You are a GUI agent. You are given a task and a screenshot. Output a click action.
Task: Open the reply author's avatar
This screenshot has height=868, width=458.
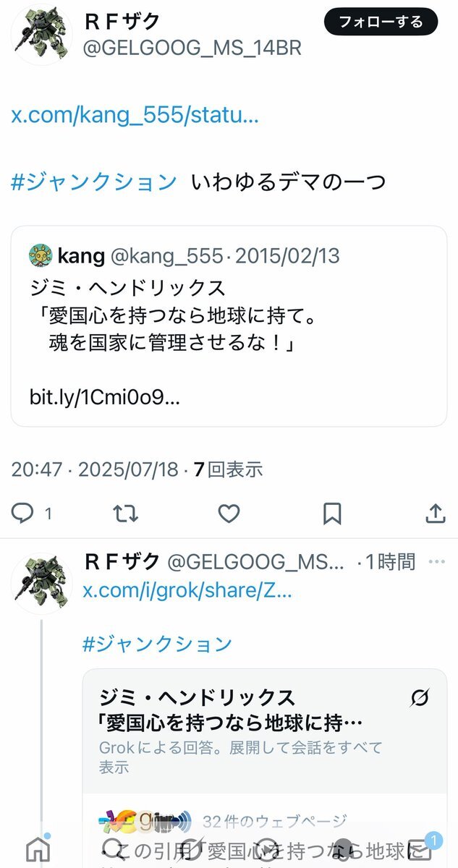[x=41, y=584]
